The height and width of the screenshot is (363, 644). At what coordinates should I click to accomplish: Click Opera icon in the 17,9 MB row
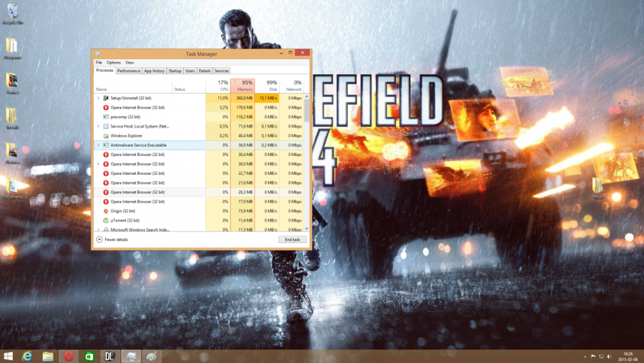coord(106,201)
